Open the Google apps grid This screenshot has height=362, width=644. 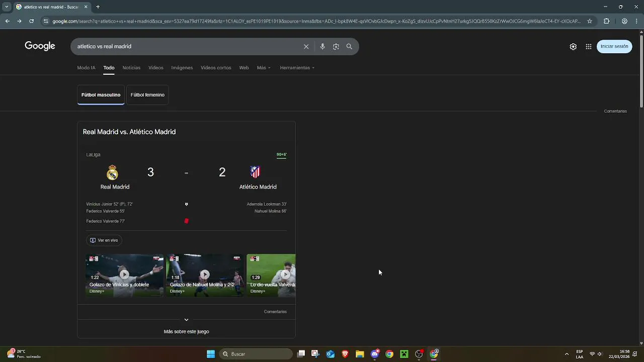click(588, 46)
